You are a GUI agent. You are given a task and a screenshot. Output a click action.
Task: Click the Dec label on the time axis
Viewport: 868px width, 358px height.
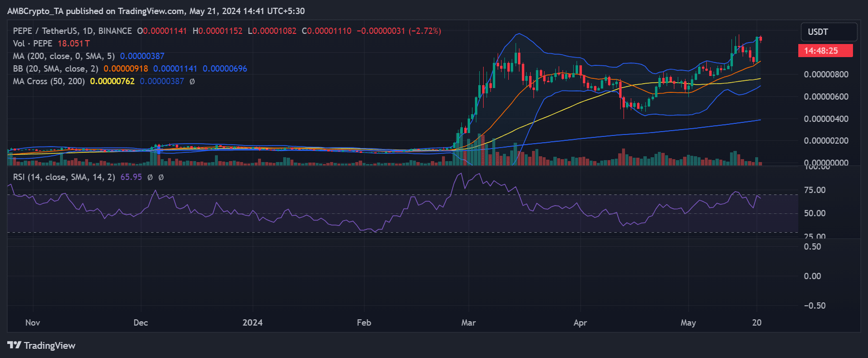pyautogui.click(x=141, y=323)
